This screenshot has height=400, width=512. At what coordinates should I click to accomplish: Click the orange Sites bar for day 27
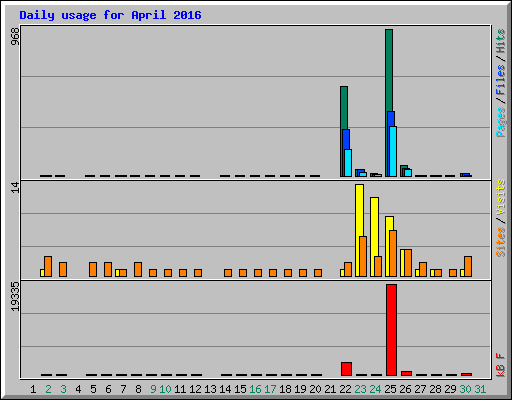coord(423,269)
